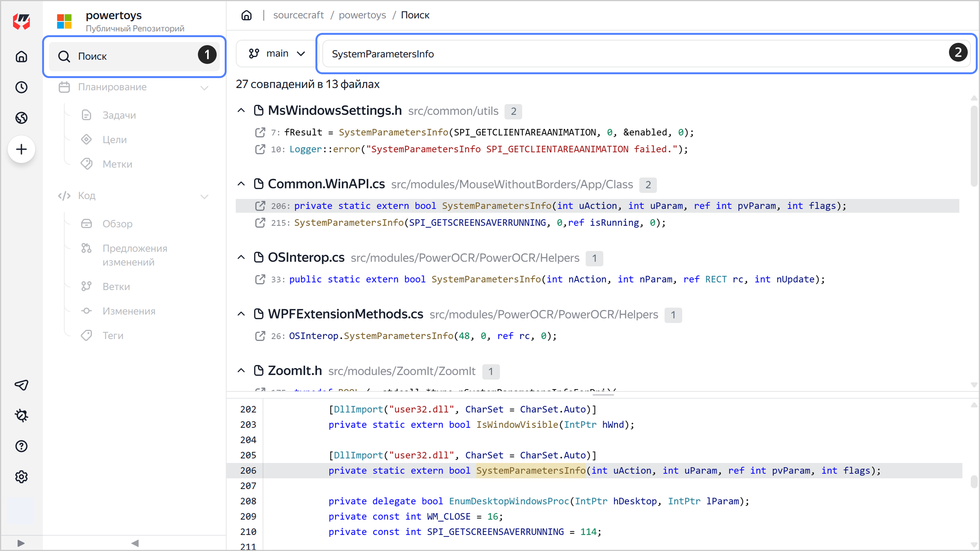Collapse the Планирование section
Screen dimensions: 980x551
click(205, 88)
